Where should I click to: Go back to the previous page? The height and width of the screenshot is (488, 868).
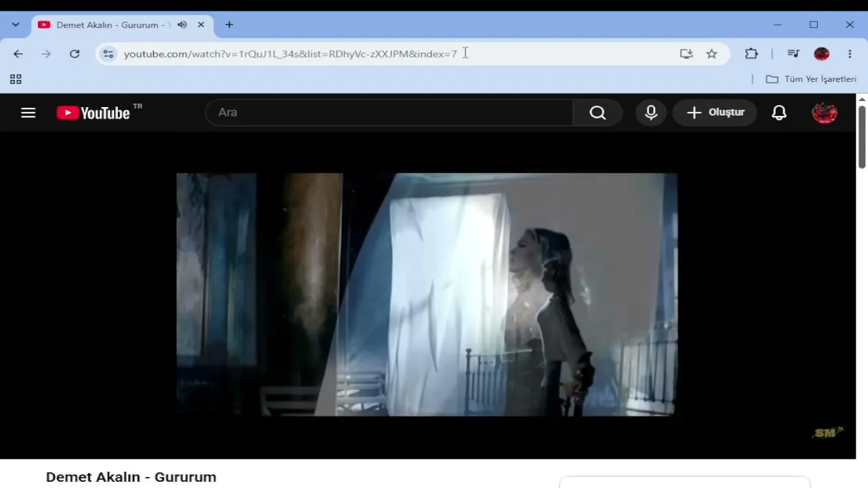point(18,54)
